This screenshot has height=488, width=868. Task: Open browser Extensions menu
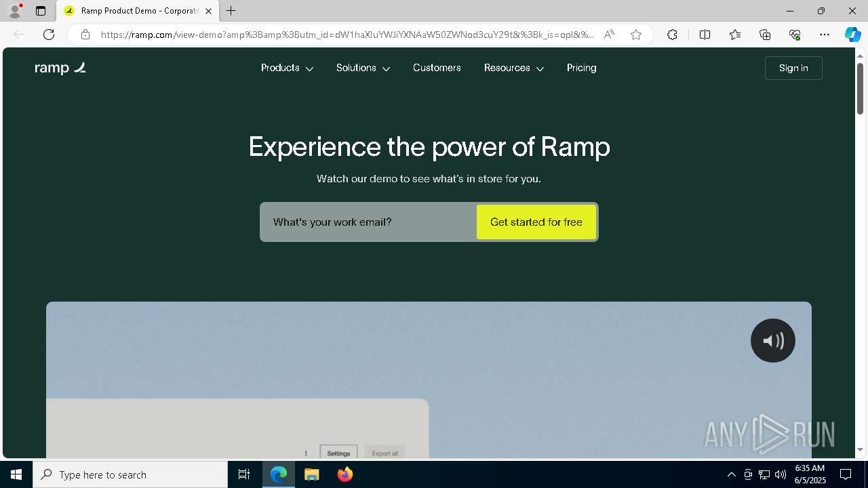coord(672,35)
